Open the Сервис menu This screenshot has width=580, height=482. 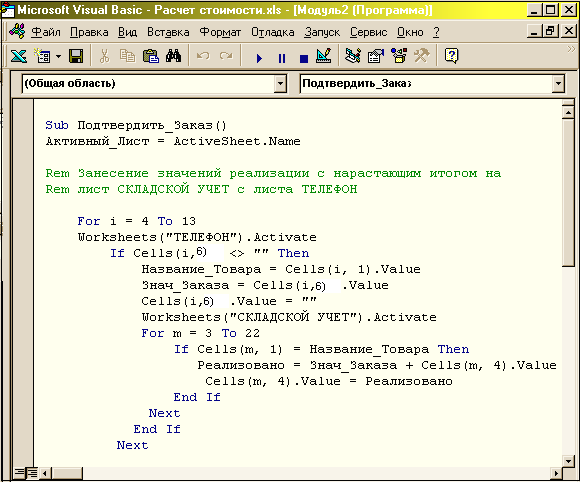tap(369, 32)
